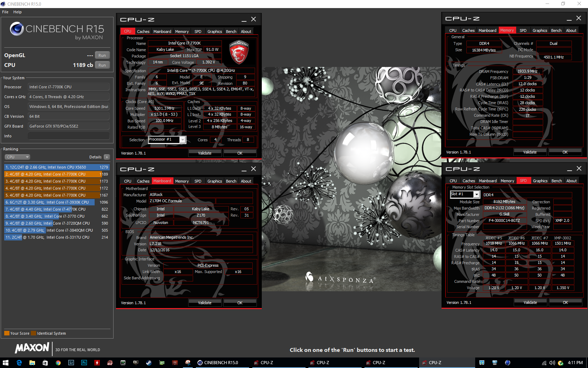Switch to Bench tab in Mainboard window

(x=231, y=181)
